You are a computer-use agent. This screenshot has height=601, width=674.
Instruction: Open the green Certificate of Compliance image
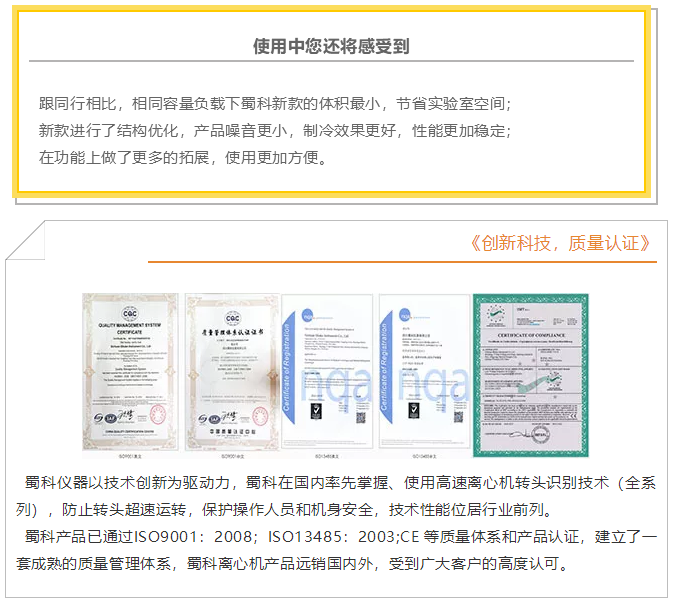click(531, 375)
